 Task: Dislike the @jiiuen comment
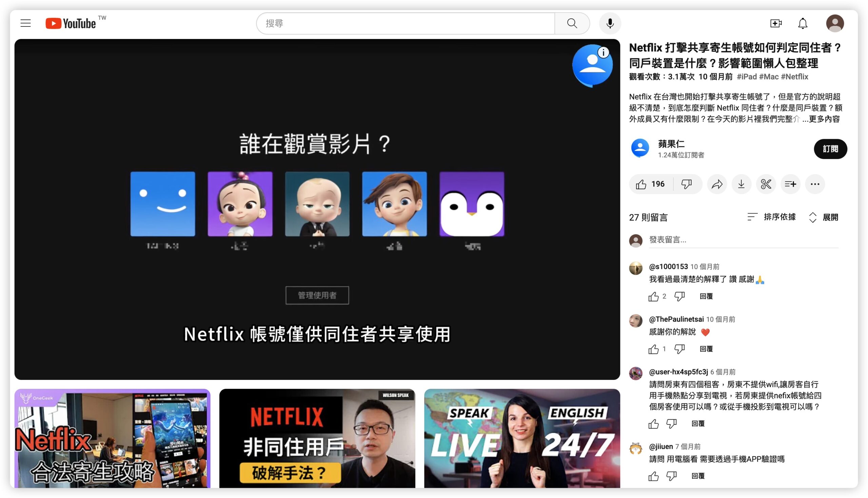671,476
